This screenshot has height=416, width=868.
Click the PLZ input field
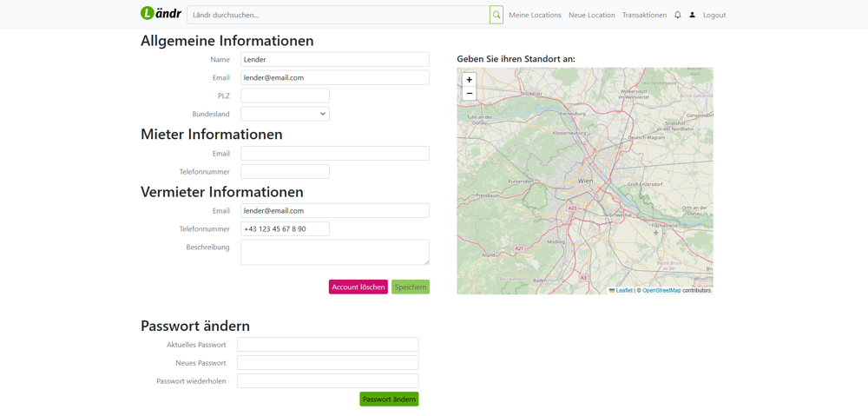click(x=285, y=96)
